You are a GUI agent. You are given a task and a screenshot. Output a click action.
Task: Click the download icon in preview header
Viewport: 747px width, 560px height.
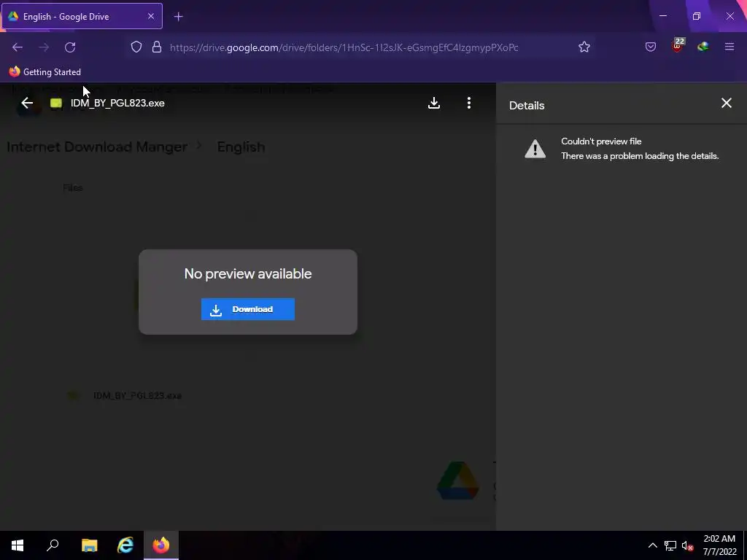(433, 103)
